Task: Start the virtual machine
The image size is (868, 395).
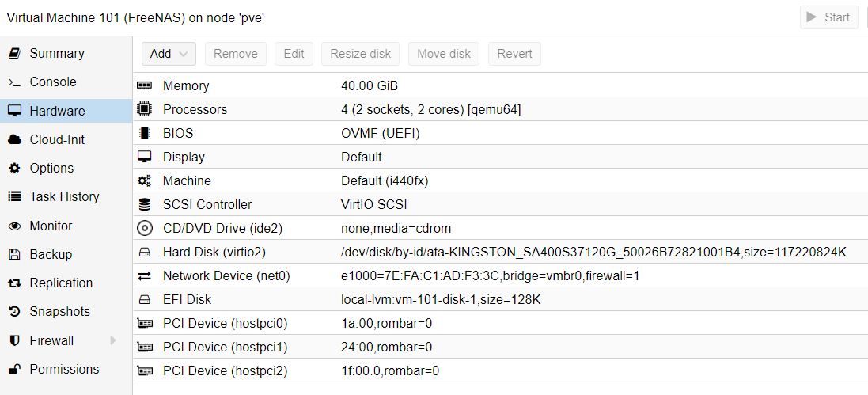Action: coord(828,17)
